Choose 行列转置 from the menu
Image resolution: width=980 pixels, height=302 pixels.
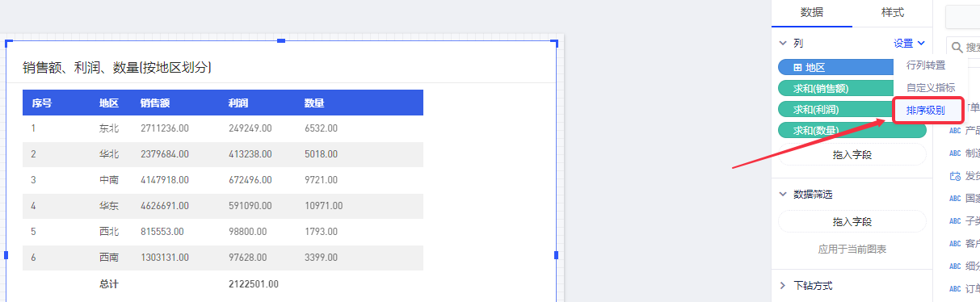tap(926, 65)
